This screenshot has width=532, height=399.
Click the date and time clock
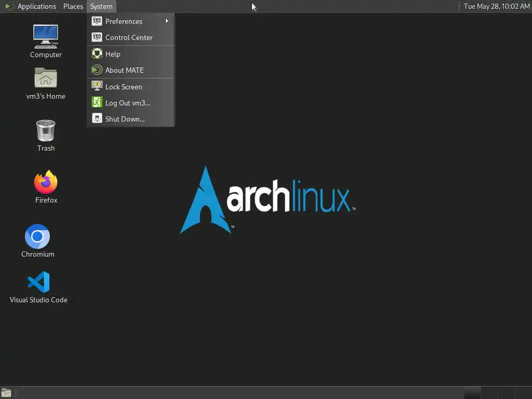point(496,6)
